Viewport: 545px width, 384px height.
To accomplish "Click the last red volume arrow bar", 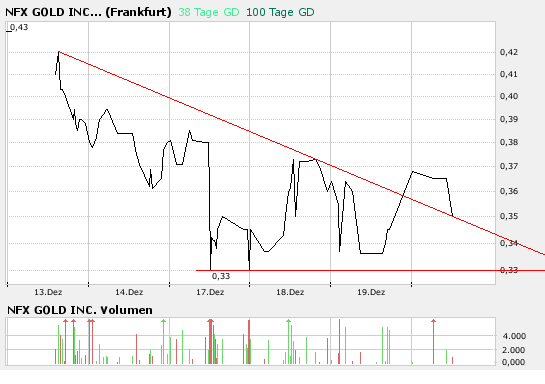I will tap(433, 342).
